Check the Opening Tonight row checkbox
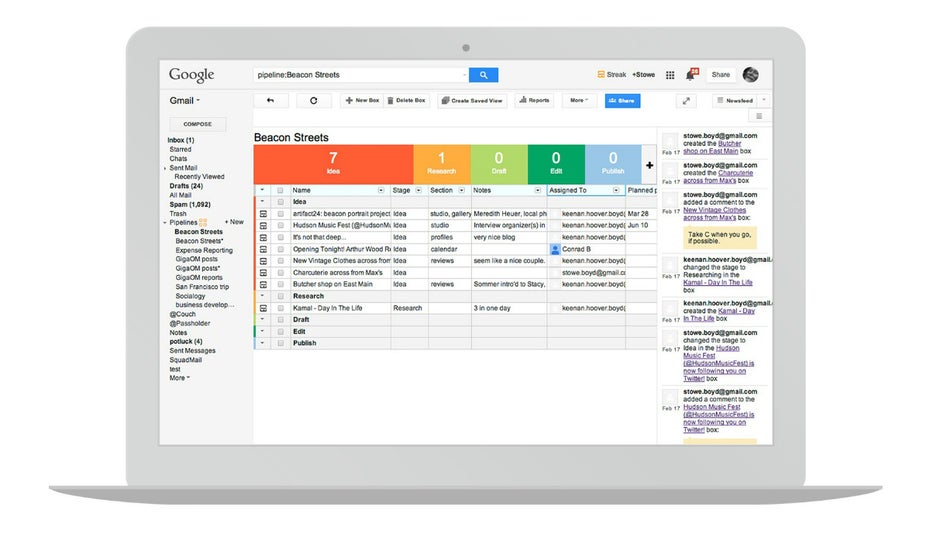 coord(281,249)
